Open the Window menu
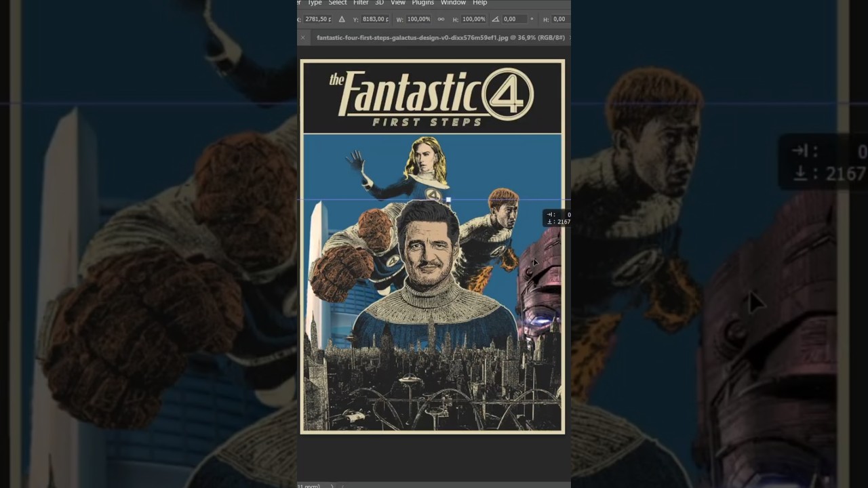868x488 pixels. (x=453, y=3)
